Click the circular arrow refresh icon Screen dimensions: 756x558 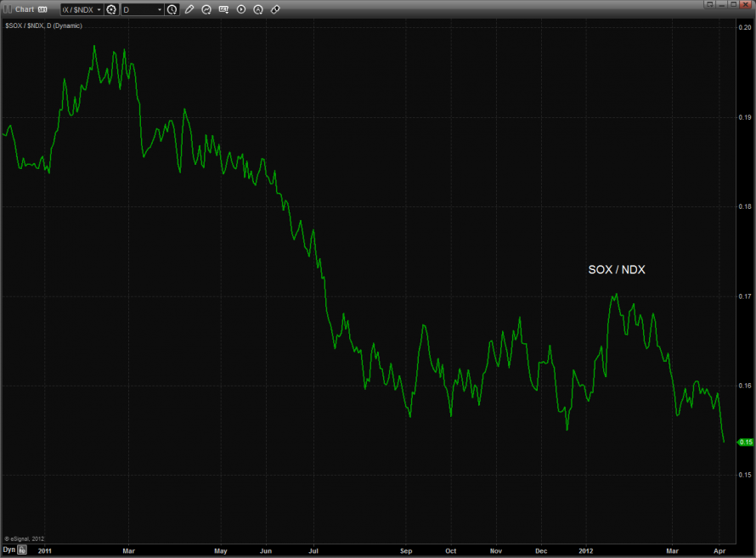point(206,9)
